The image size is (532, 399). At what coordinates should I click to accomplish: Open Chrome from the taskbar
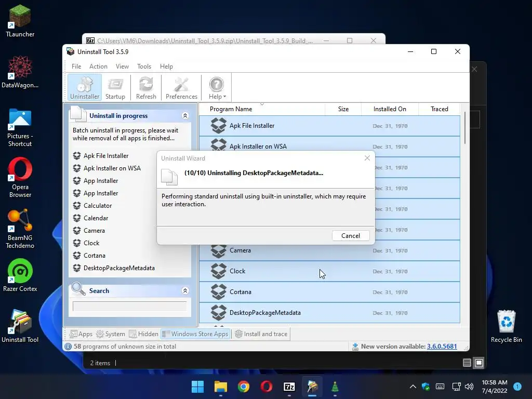click(x=243, y=387)
